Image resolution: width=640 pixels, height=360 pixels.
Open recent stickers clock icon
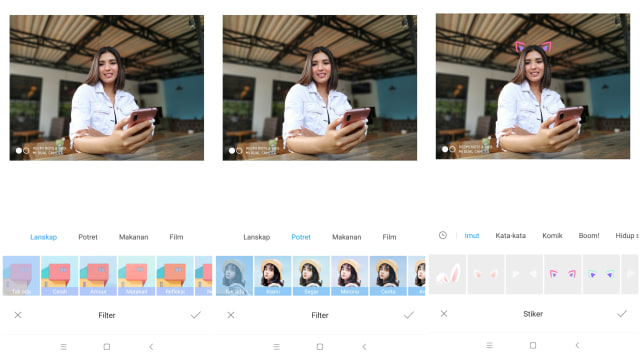[x=443, y=235]
